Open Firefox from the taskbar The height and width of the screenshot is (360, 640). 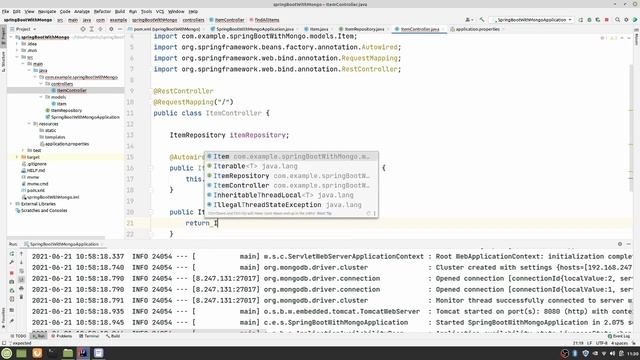37,353
